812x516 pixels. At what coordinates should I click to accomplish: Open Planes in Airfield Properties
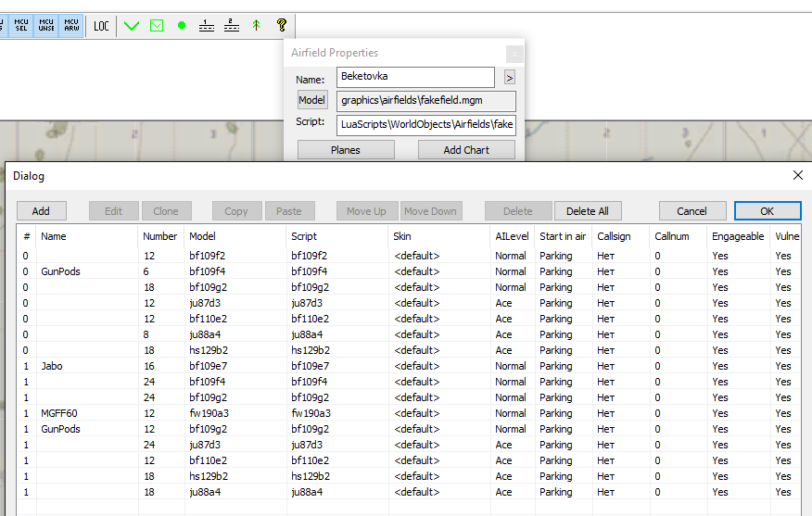[346, 150]
